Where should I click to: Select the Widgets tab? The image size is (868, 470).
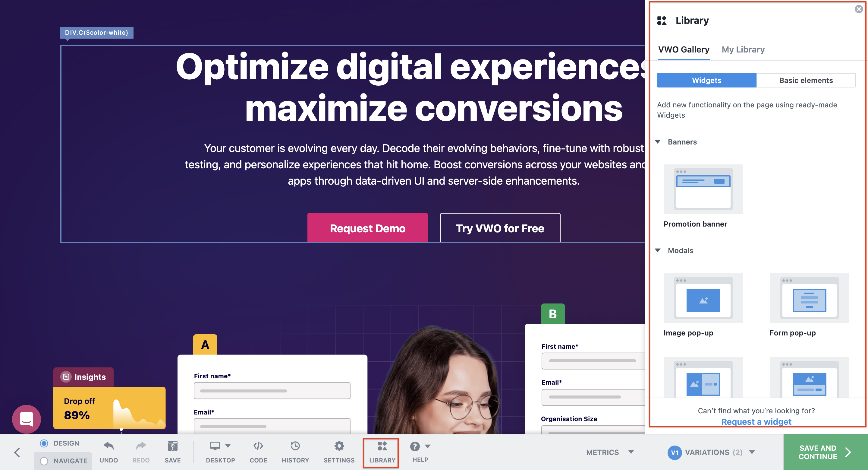[706, 80]
